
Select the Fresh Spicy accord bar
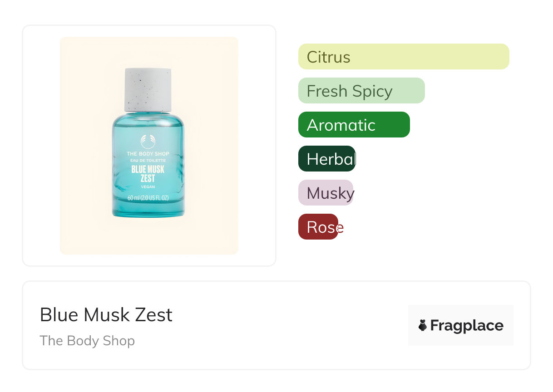tap(361, 91)
